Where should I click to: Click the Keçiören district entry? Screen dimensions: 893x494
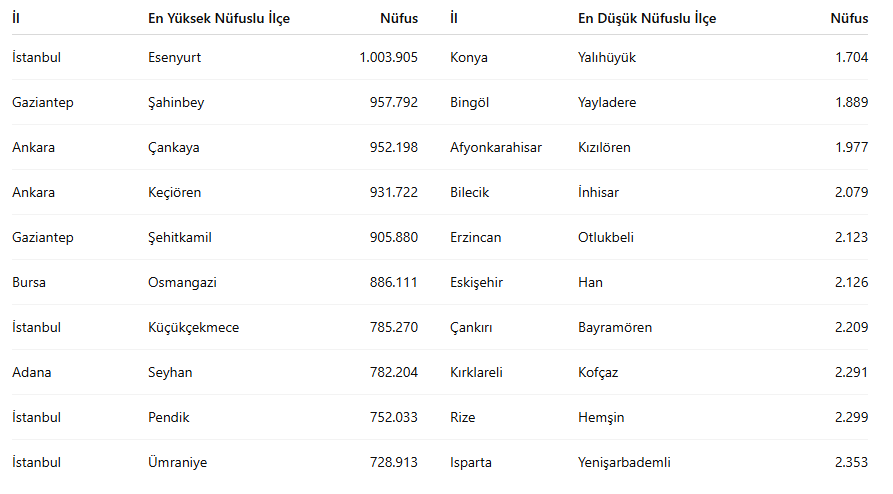pos(174,192)
